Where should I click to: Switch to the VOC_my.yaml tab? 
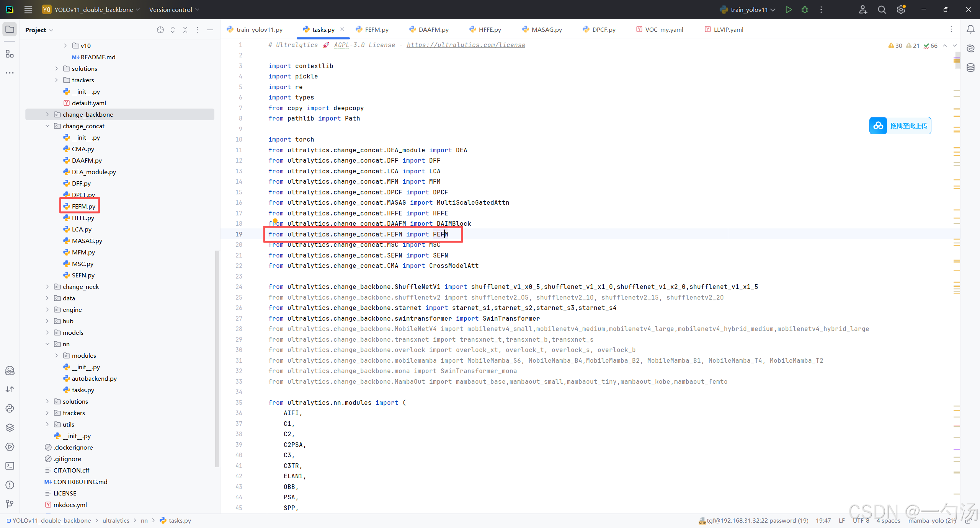663,29
